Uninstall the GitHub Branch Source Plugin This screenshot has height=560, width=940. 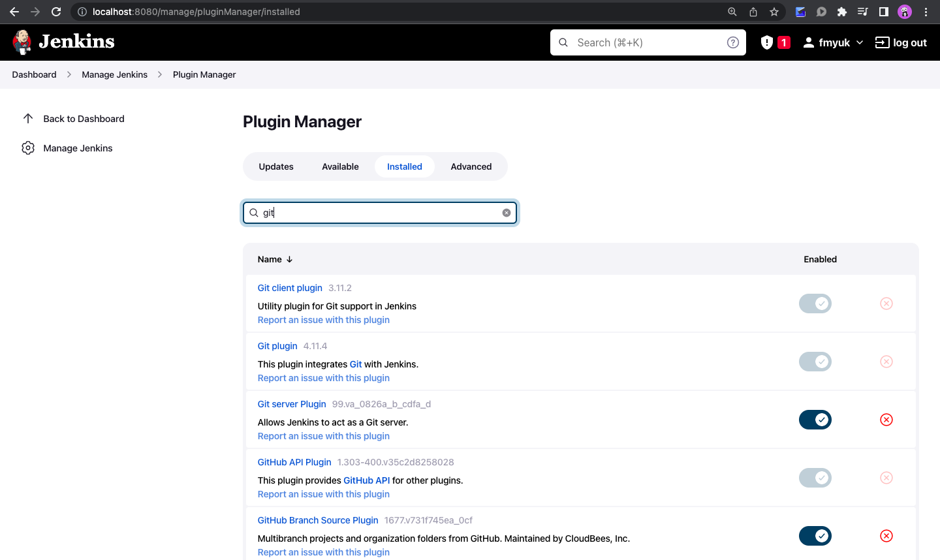point(886,536)
